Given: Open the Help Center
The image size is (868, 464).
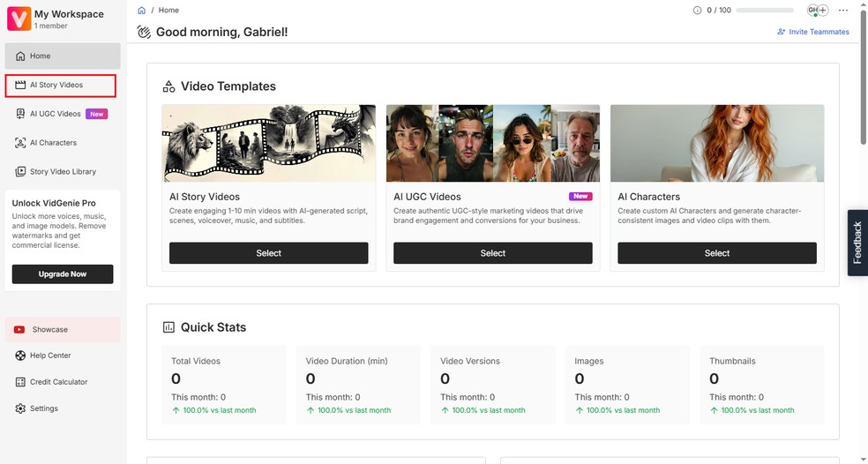Looking at the screenshot, I should point(50,355).
